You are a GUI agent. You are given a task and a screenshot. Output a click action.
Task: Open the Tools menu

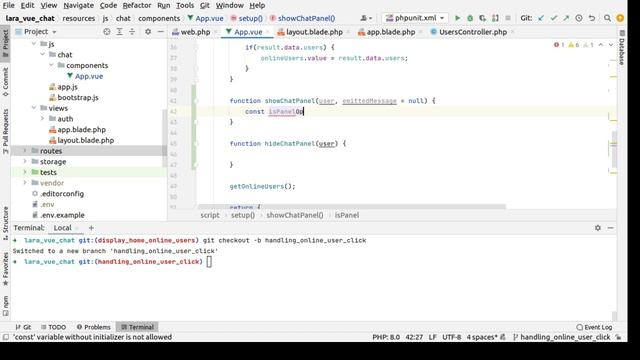click(x=185, y=5)
